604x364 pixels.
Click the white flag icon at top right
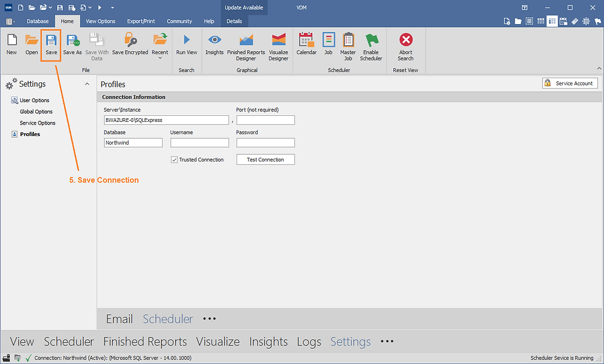coord(597,22)
